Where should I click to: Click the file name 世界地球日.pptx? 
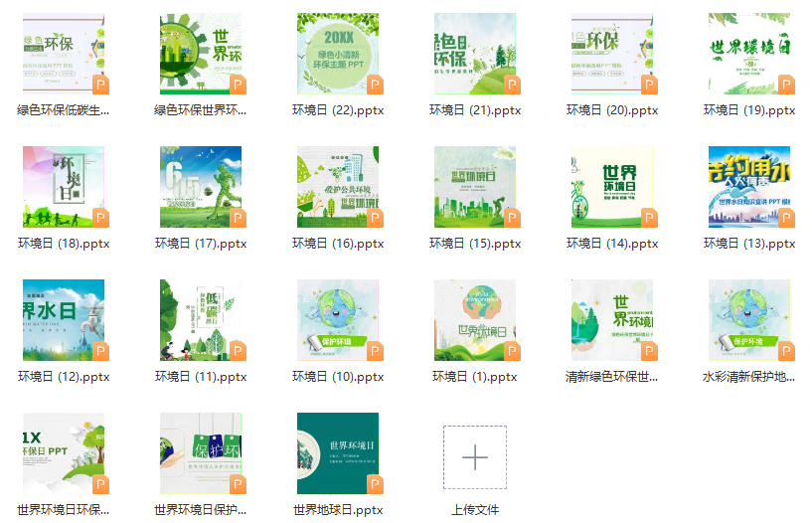click(338, 510)
